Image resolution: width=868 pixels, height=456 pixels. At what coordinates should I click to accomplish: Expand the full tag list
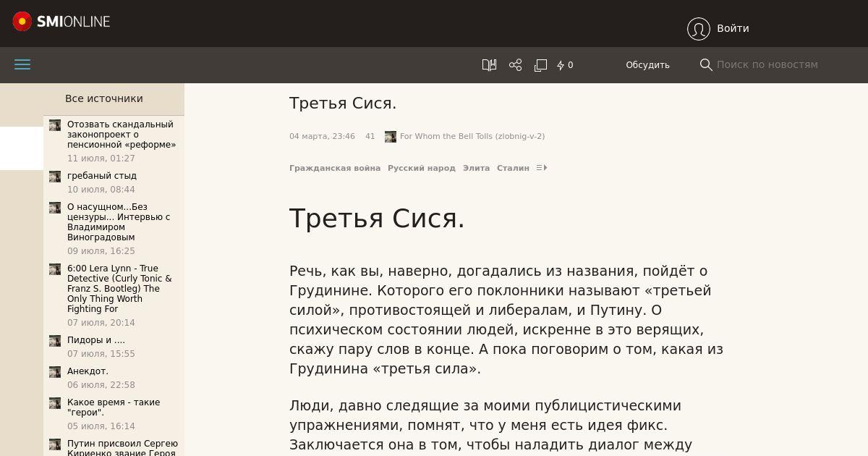tap(541, 168)
